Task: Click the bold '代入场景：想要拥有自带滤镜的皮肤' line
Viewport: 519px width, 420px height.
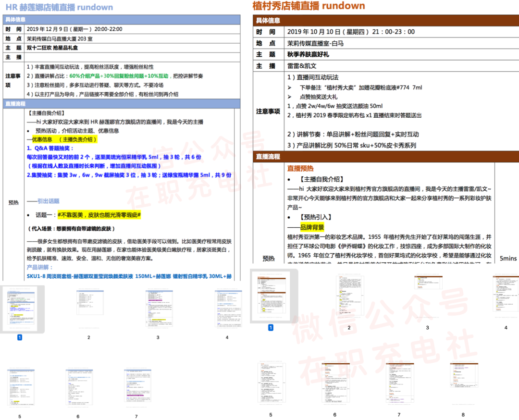Action: tap(71, 228)
